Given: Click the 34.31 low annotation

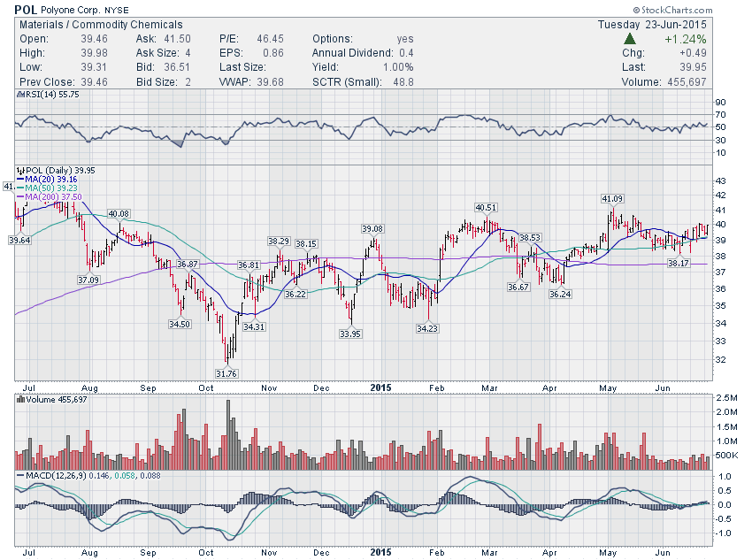Looking at the screenshot, I should [254, 326].
